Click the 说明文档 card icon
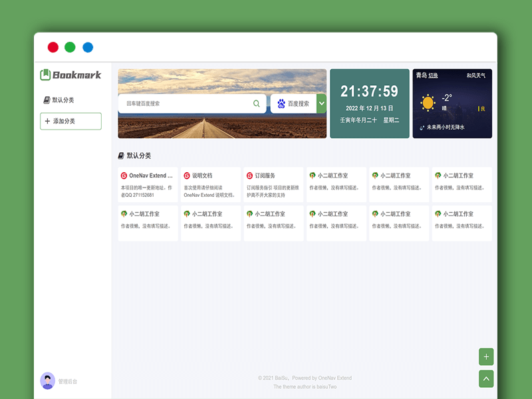The height and width of the screenshot is (399, 532). pyautogui.click(x=186, y=176)
